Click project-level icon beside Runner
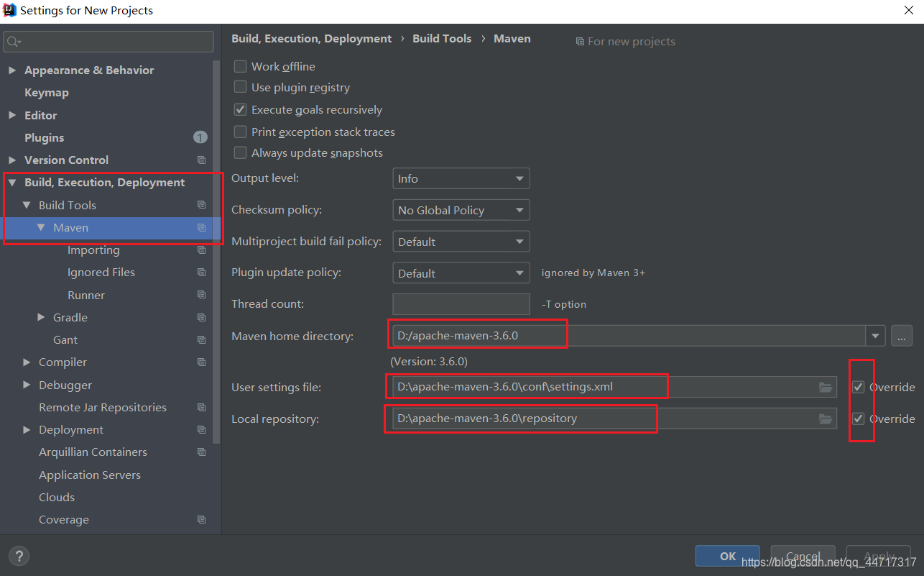Viewport: 924px width, 576px height. (202, 295)
